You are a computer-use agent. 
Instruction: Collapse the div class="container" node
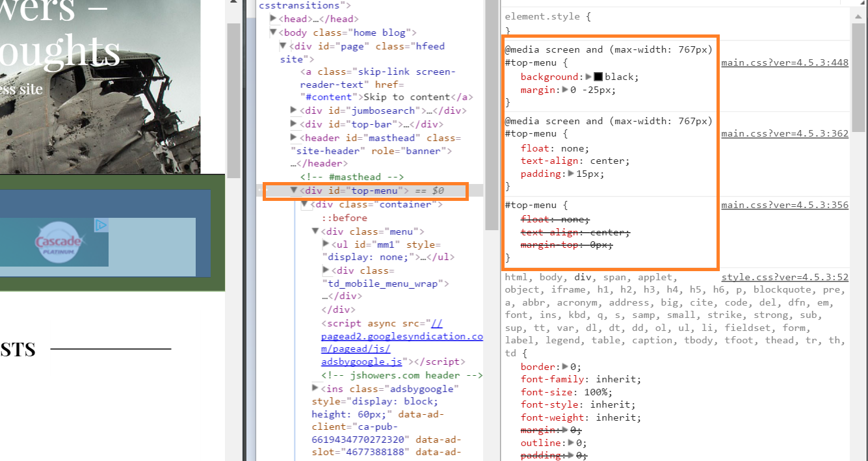[305, 204]
